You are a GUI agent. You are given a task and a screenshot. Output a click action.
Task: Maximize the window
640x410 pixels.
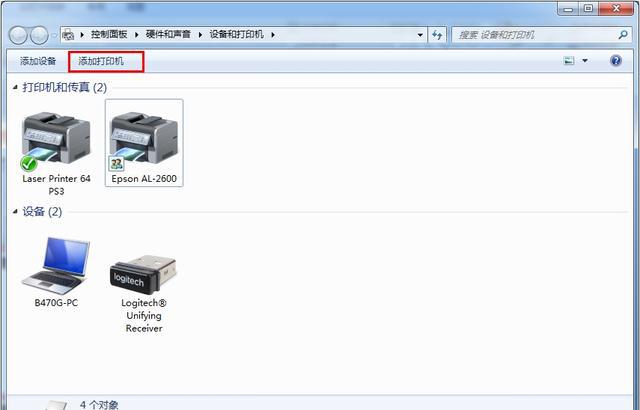(589, 9)
